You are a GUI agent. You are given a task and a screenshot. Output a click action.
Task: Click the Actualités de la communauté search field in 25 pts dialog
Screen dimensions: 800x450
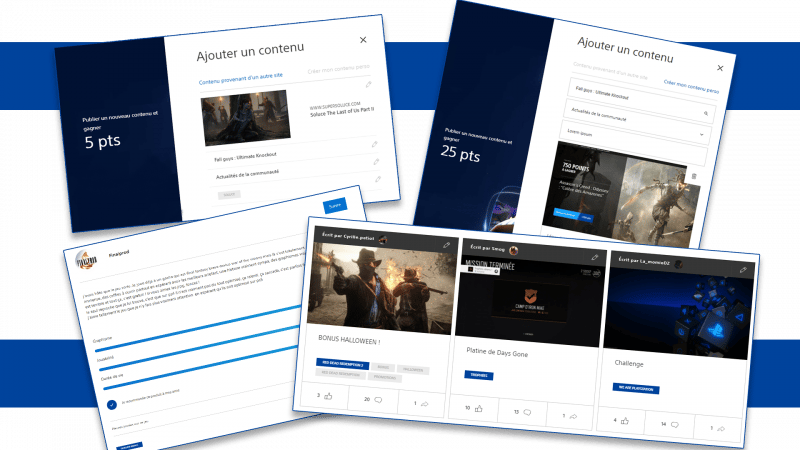pyautogui.click(x=639, y=120)
